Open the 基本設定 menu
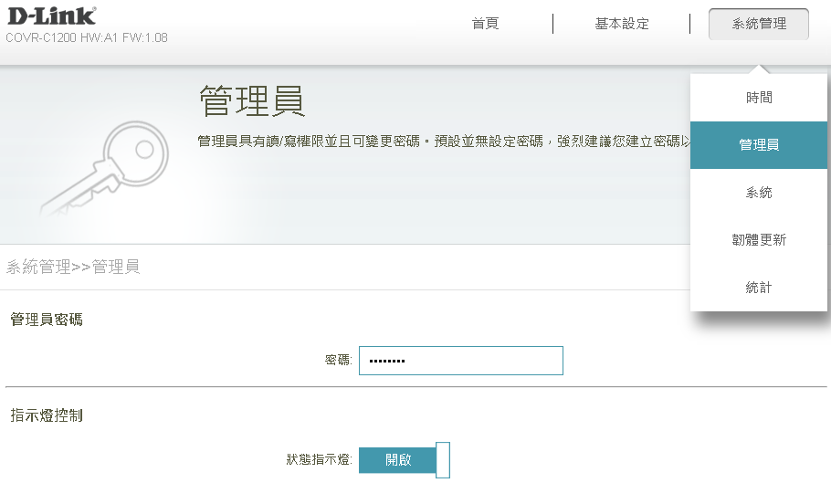The height and width of the screenshot is (504, 831). [x=622, y=24]
